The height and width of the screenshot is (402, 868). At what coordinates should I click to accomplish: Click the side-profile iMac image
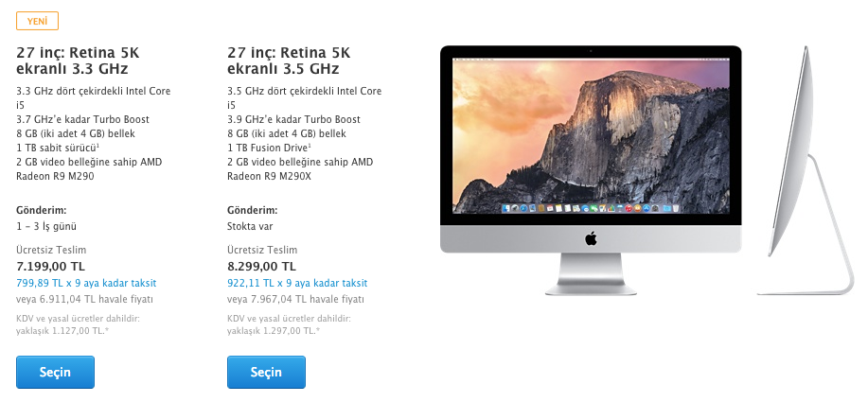click(x=806, y=170)
